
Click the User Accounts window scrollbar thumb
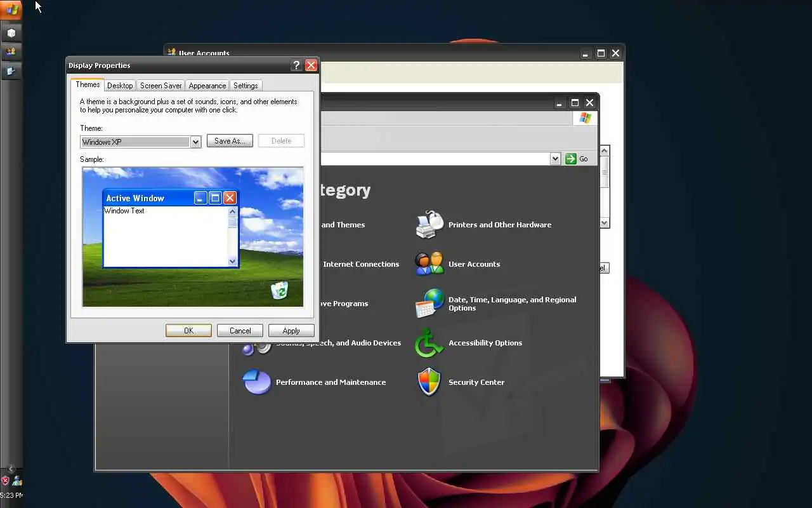[x=605, y=172]
